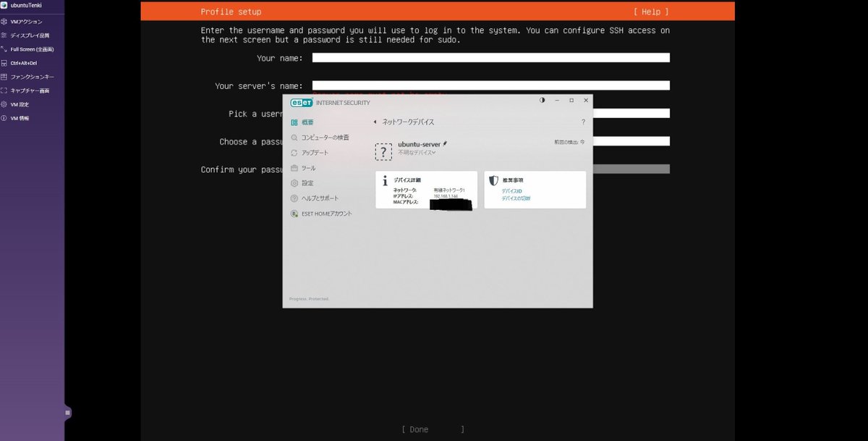Click the デバイスID link
The width and height of the screenshot is (868, 441).
coord(511,191)
